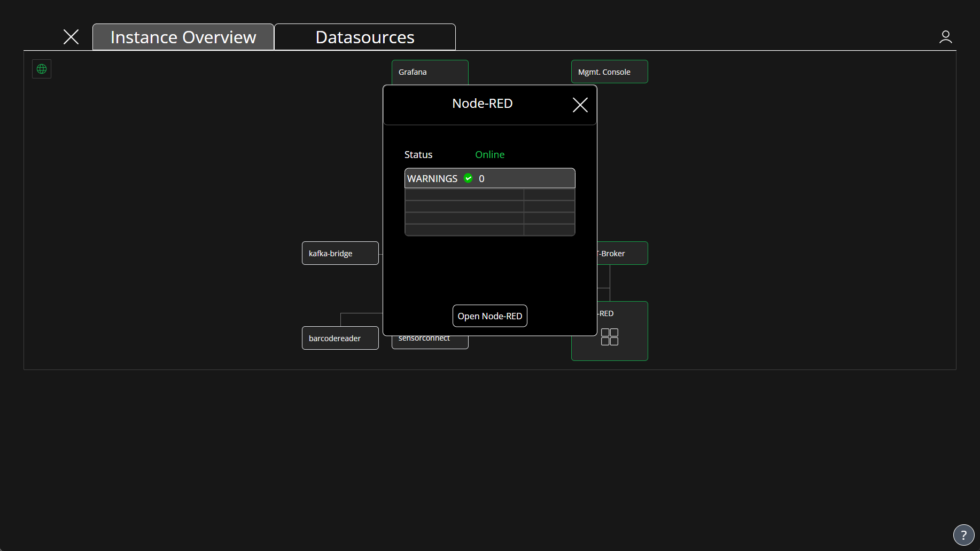
Task: Select the Grafana node
Action: click(430, 72)
